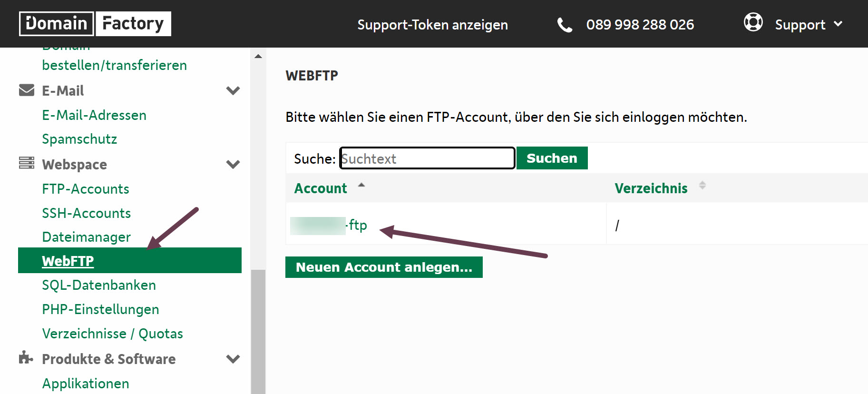Collapse the Produkte & Software section
868x394 pixels.
tap(233, 359)
